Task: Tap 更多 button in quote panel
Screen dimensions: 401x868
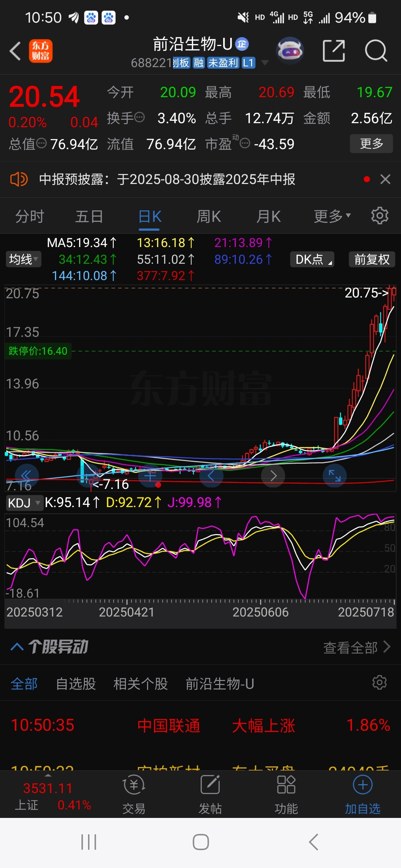Action: coord(371,143)
